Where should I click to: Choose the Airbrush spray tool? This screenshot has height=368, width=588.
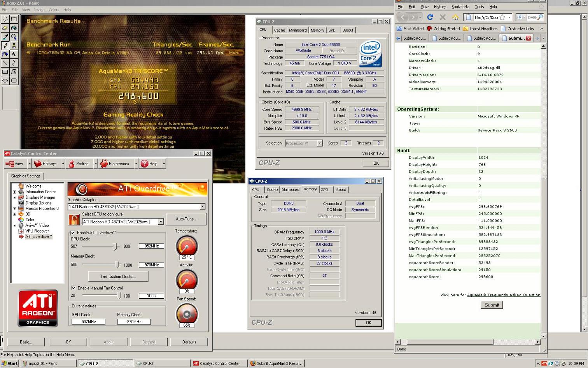click(x=5, y=54)
